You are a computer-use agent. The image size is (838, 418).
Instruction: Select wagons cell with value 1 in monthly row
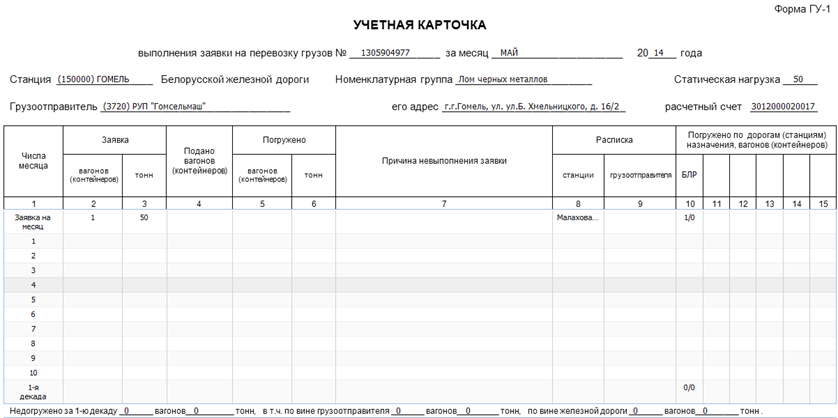coord(93,217)
